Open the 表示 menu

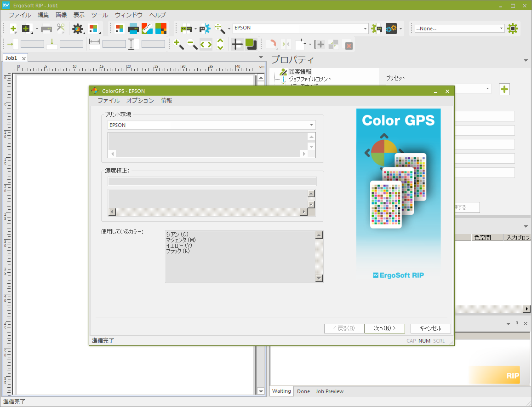point(79,15)
